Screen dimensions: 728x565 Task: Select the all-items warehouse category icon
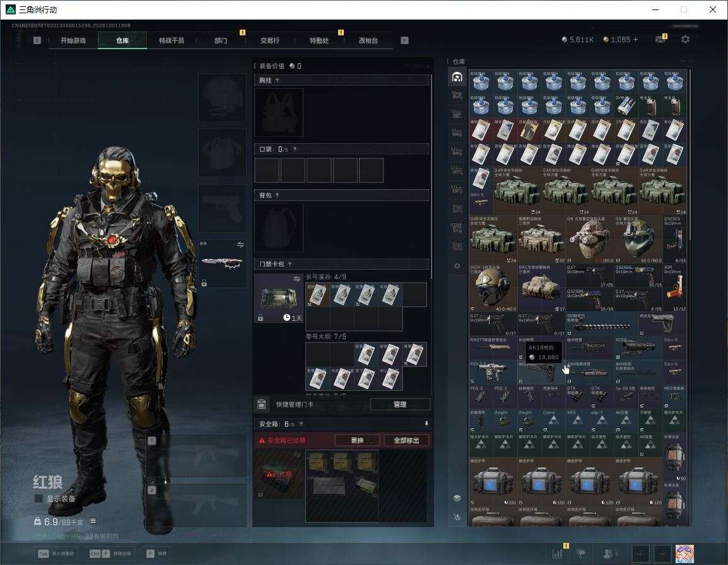[x=457, y=77]
